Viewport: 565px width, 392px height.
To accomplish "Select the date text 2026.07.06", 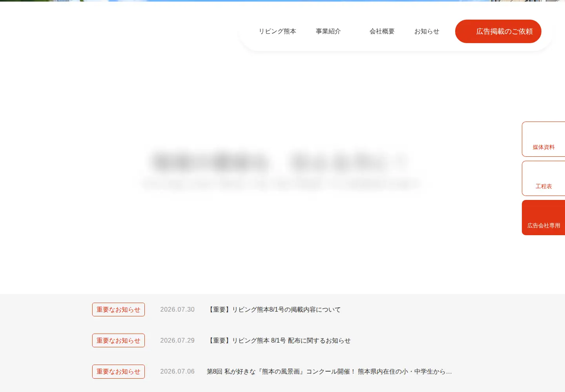I will [177, 372].
